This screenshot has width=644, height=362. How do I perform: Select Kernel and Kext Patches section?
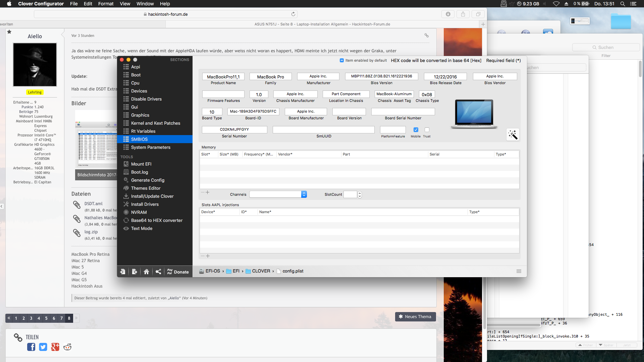[155, 123]
